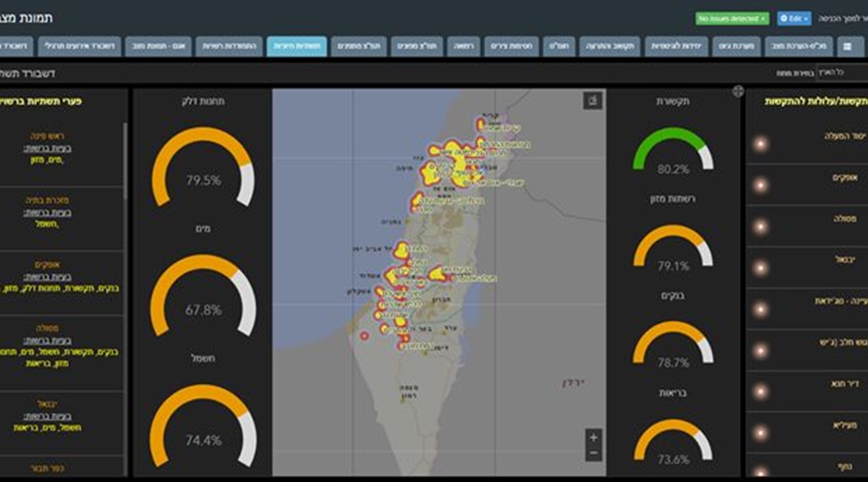Click the green תקשורת gauge showing 80.2%

[x=673, y=149]
